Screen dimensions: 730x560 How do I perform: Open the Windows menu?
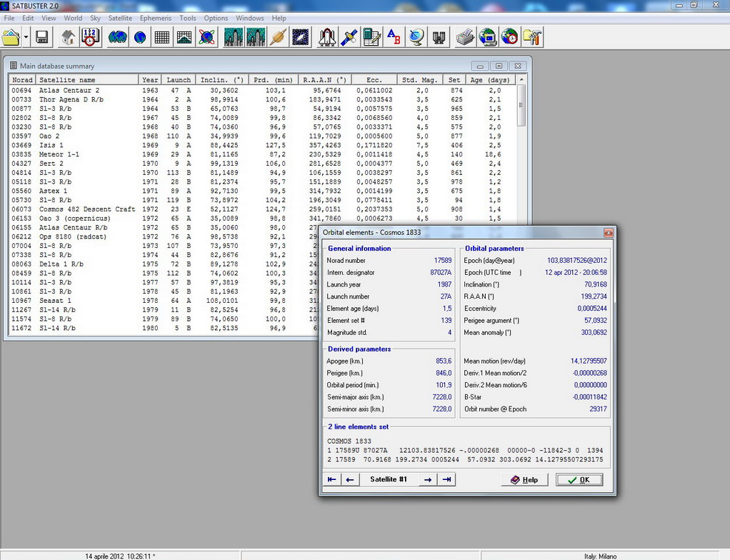249,18
